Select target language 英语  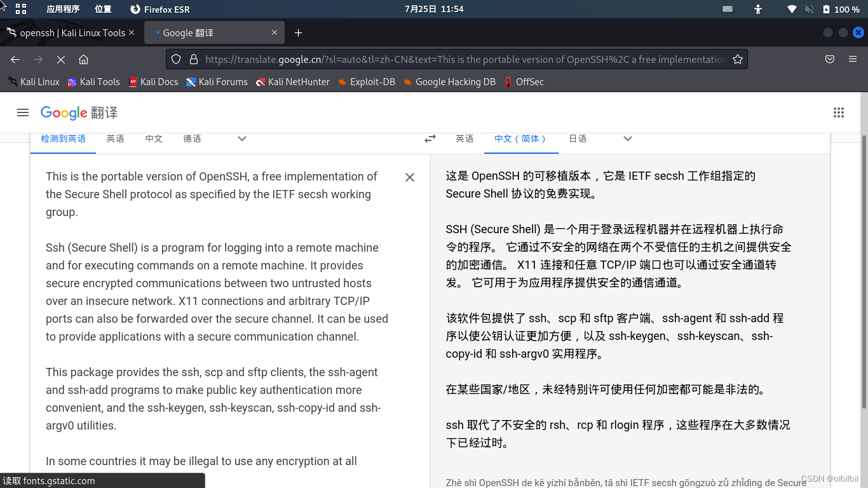click(x=465, y=139)
